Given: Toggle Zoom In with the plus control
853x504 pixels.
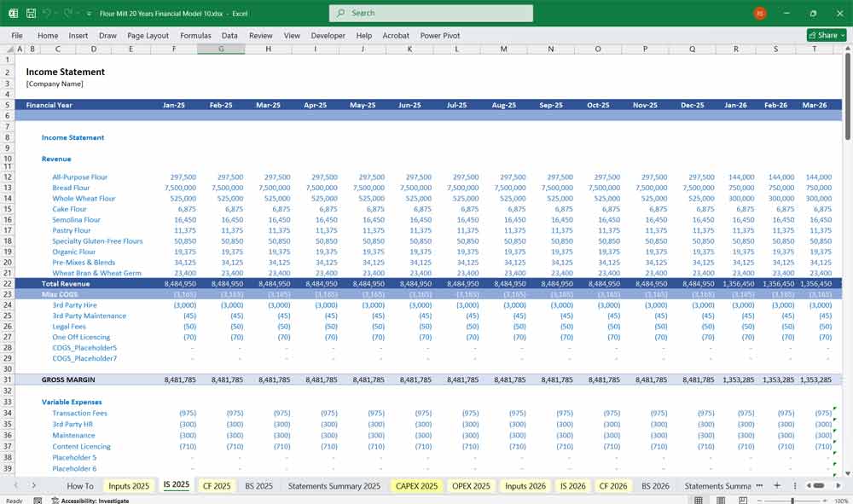Looking at the screenshot, I should click(x=825, y=500).
